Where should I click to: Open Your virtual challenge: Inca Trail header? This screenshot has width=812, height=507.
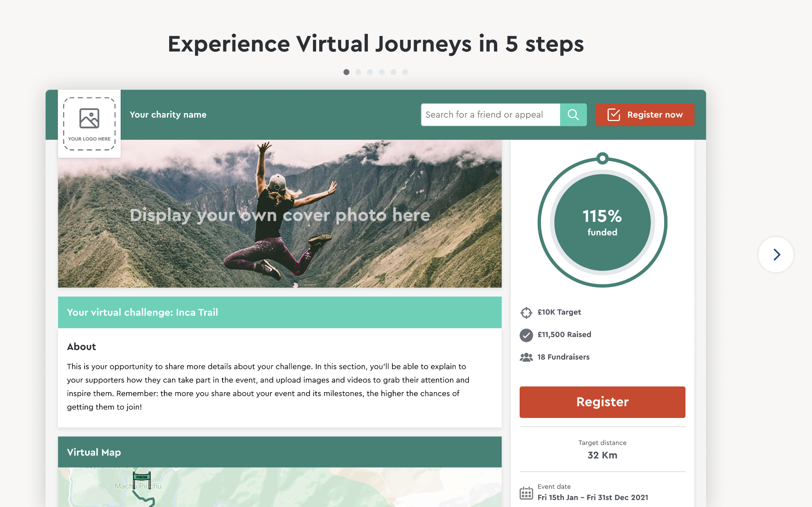pos(280,312)
